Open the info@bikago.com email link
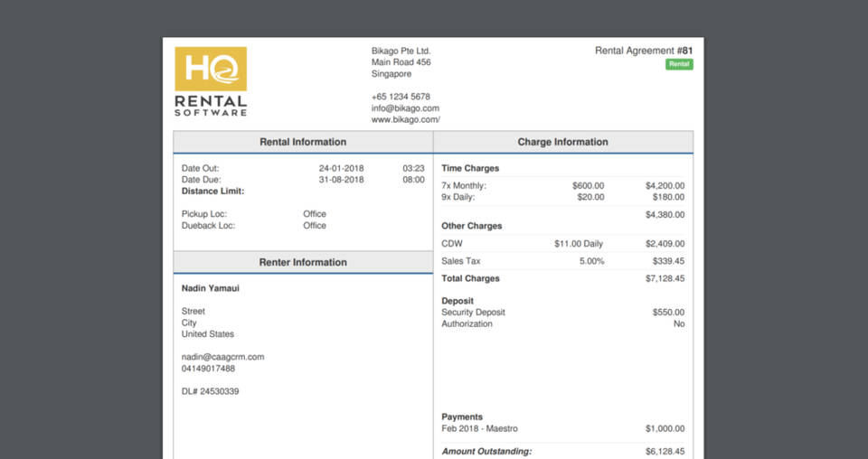868x459 pixels. [405, 108]
